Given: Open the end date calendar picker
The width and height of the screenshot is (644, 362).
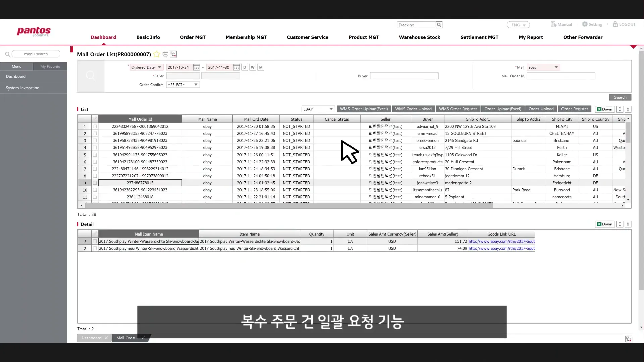Looking at the screenshot, I should click(x=236, y=67).
